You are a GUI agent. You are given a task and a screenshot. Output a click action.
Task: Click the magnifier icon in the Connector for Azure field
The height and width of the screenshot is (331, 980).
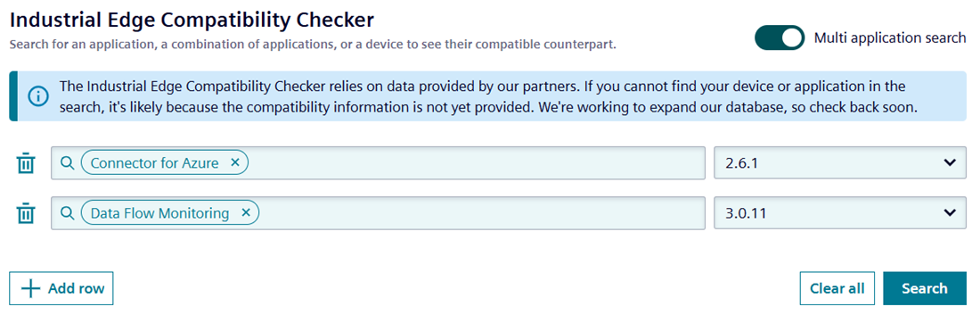click(66, 162)
